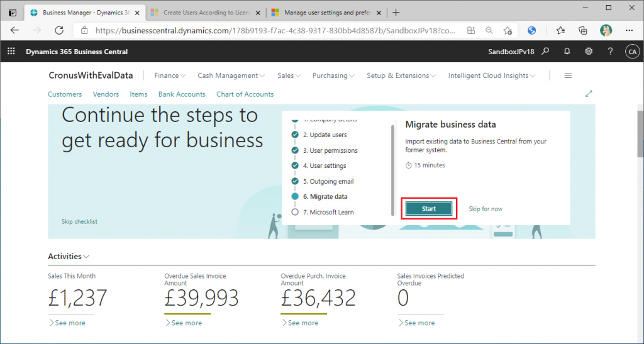Click Skip for now link

[x=486, y=209]
